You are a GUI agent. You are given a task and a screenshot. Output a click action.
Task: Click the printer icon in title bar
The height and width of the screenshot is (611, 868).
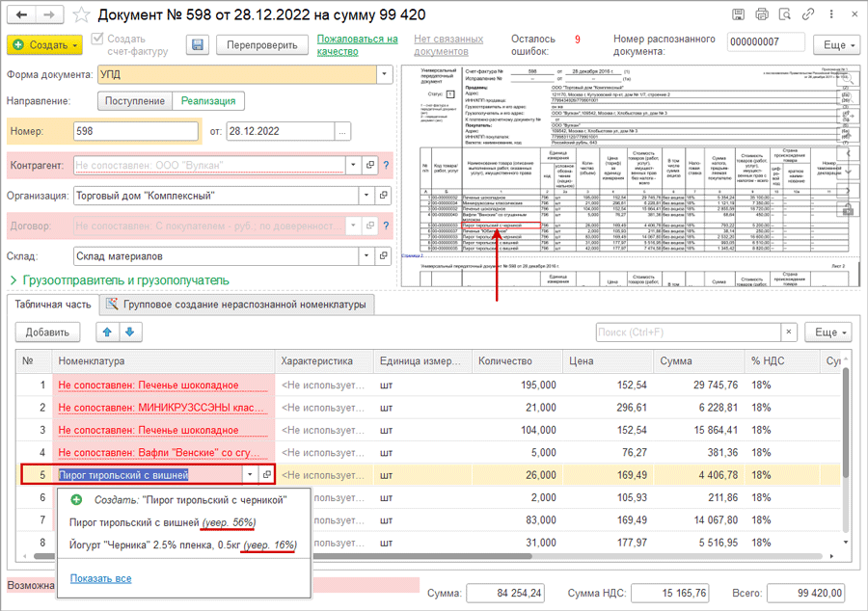pyautogui.click(x=762, y=15)
